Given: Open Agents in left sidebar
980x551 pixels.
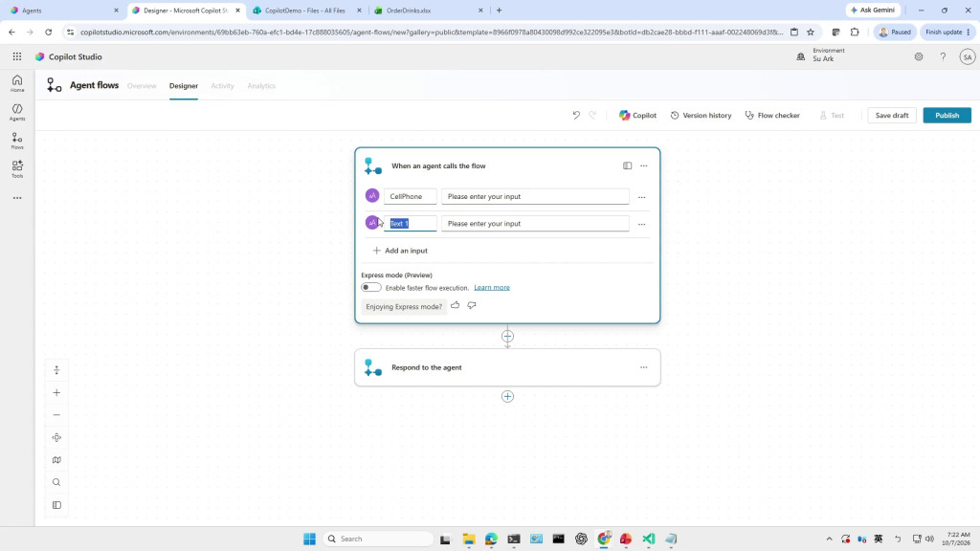Looking at the screenshot, I should point(17,112).
